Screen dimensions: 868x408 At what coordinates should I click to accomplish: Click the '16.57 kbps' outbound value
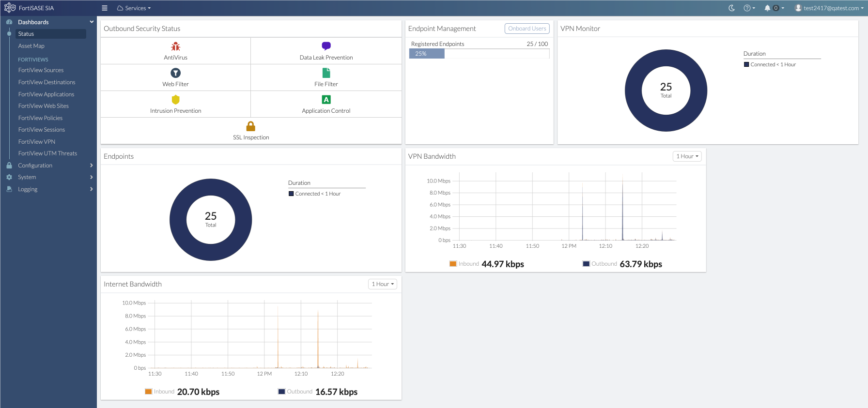click(336, 392)
